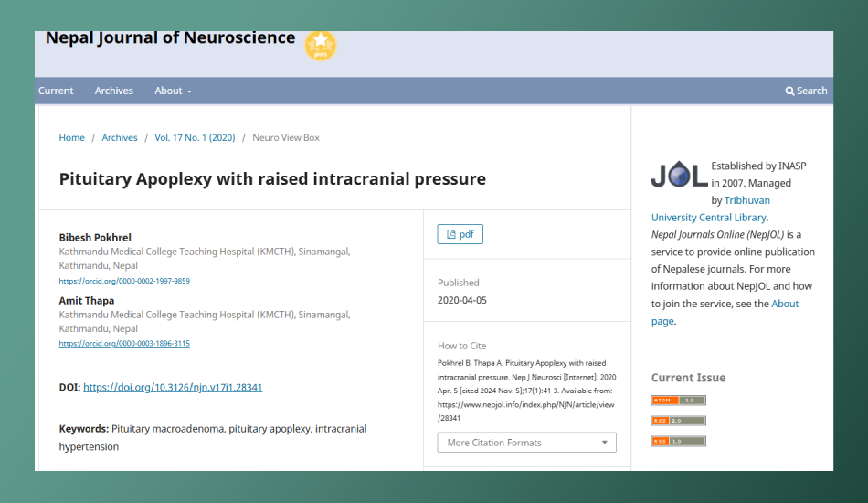Screen dimensions: 868x503
Task: Open the About page link in sidebar
Action: click(785, 304)
